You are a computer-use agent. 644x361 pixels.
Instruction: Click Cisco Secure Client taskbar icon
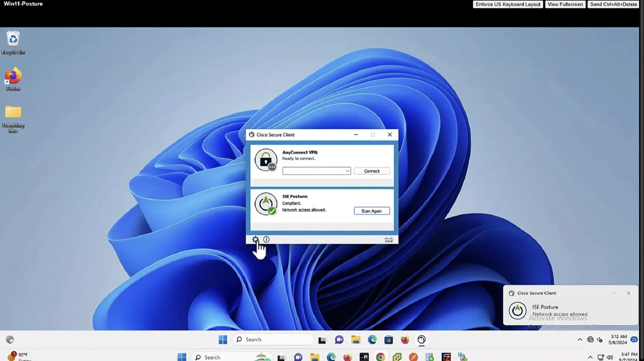click(421, 340)
